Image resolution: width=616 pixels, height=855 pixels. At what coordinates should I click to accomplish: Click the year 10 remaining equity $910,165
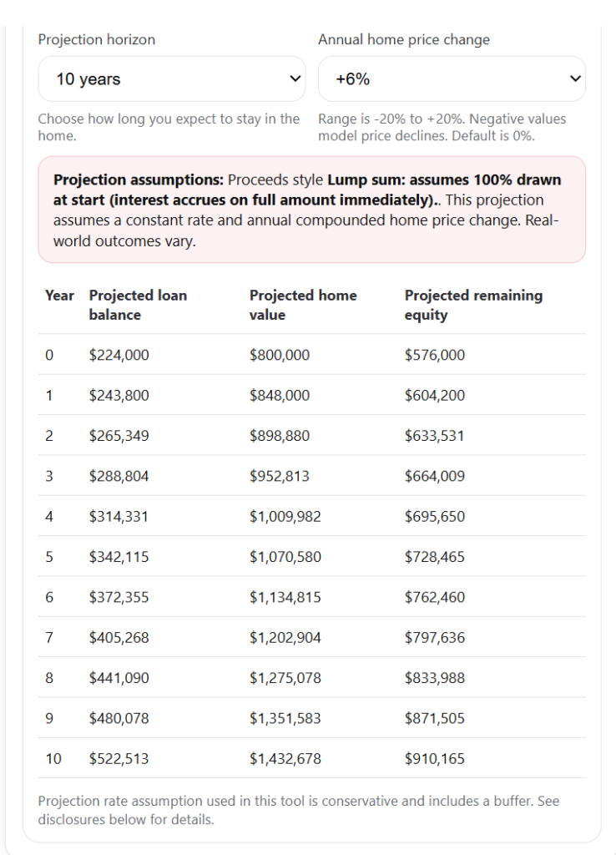point(434,759)
